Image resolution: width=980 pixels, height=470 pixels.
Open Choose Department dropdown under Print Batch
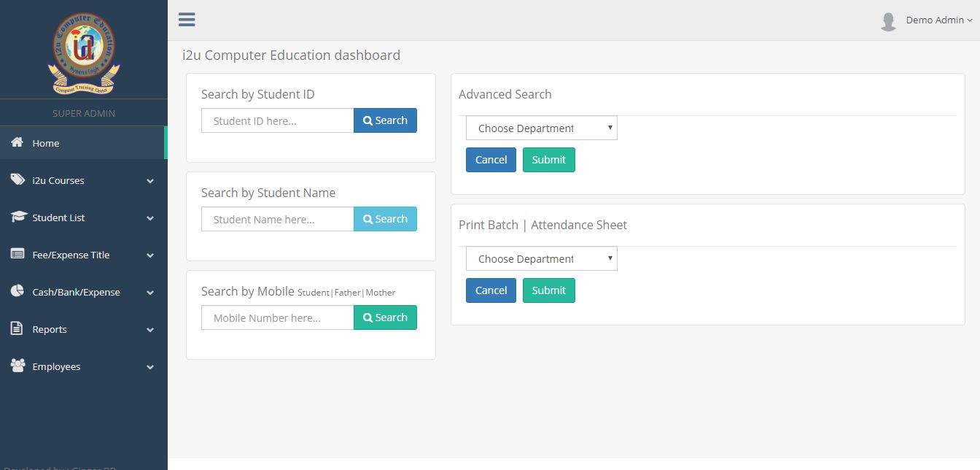542,258
